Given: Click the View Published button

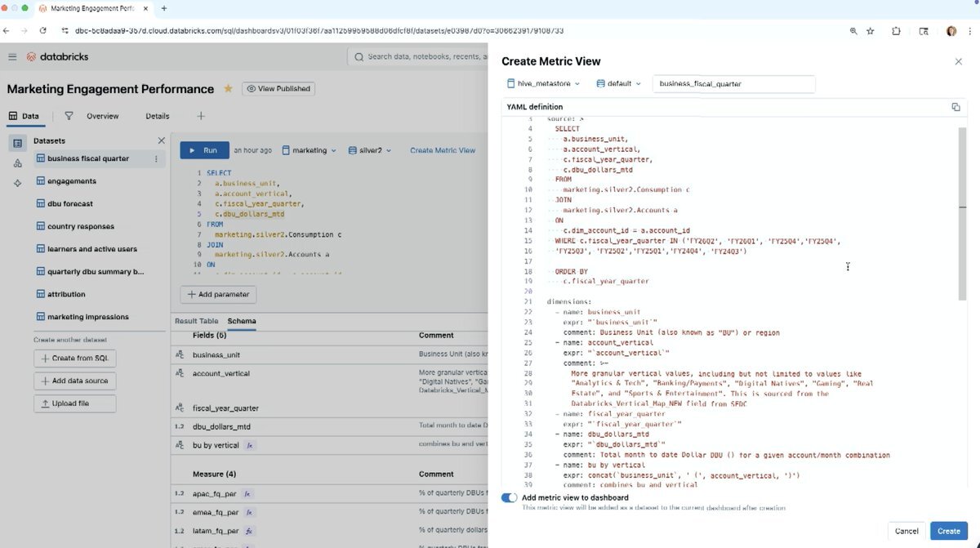Looking at the screenshot, I should click(278, 88).
